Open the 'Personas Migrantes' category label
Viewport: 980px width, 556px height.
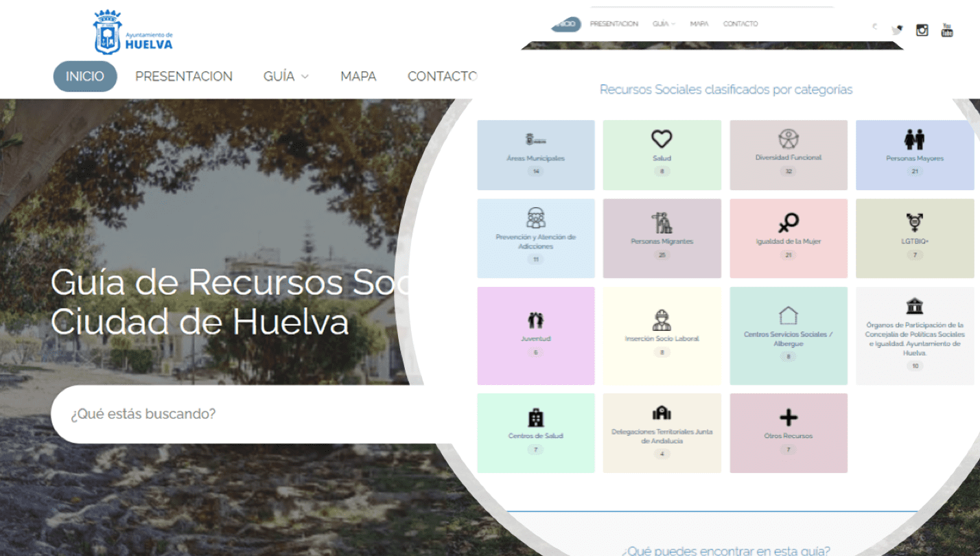pyautogui.click(x=662, y=242)
